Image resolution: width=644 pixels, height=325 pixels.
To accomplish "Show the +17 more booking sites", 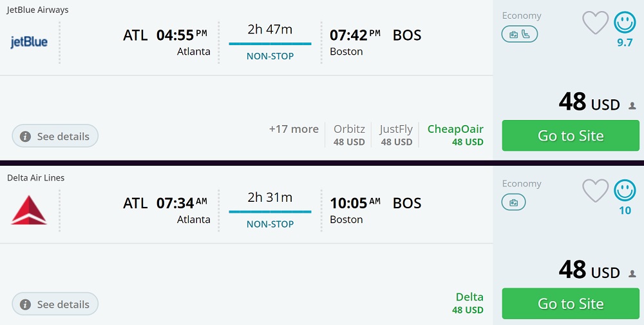I will tap(294, 129).
